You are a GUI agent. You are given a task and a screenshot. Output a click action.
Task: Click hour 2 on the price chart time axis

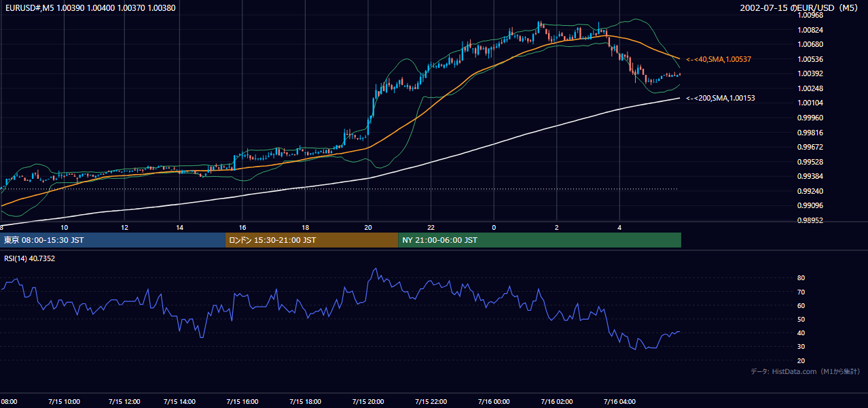click(x=556, y=227)
